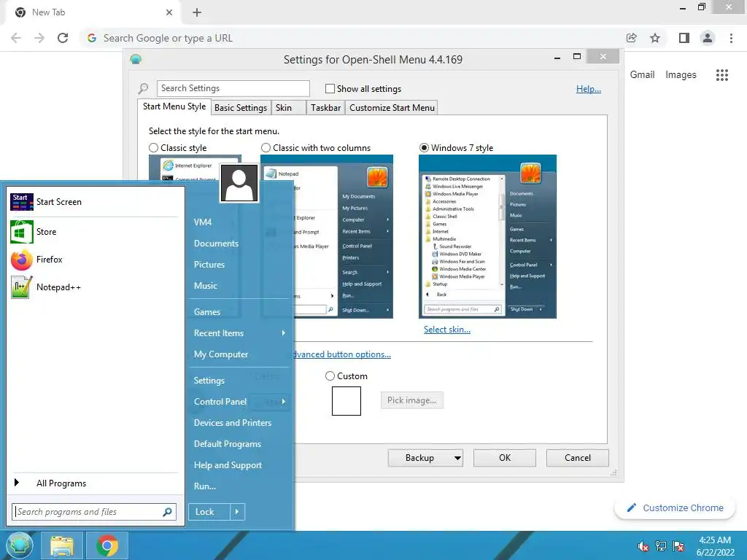Image resolution: width=747 pixels, height=560 pixels.
Task: Open the Start Screen tile icon
Action: point(21,202)
